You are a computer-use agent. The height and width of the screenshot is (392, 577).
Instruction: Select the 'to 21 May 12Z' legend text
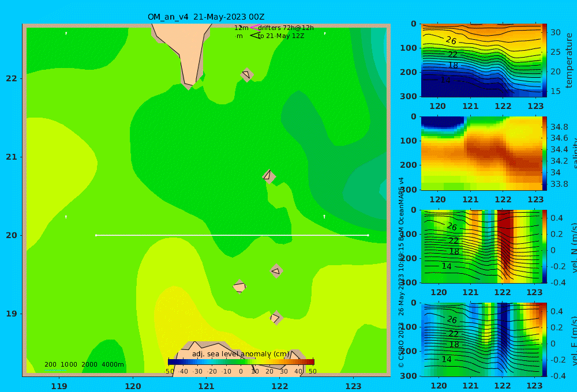click(x=281, y=36)
